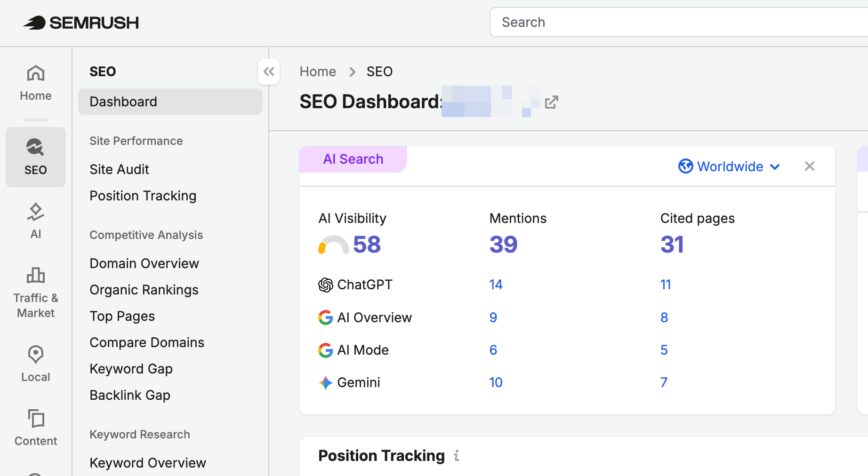Open the Traffic & Market section
The image size is (868, 476).
pos(36,292)
